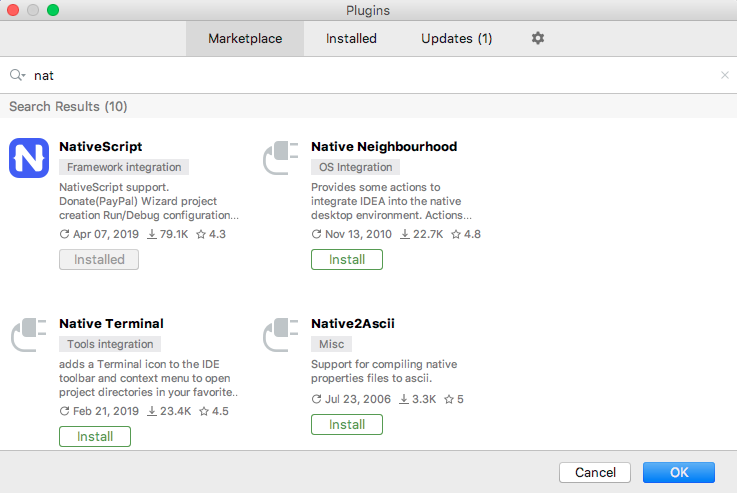Cancel the Plugins dialog
The width and height of the screenshot is (737, 493).
595,472
